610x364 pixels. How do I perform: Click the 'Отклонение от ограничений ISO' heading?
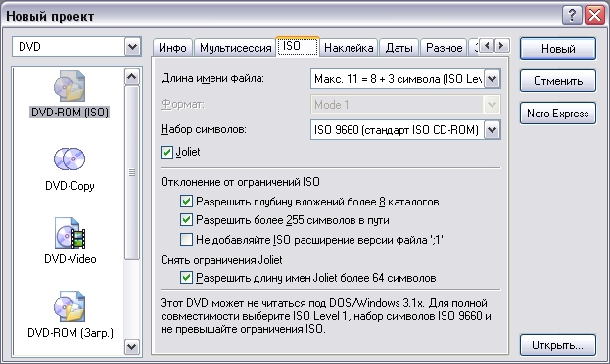240,182
